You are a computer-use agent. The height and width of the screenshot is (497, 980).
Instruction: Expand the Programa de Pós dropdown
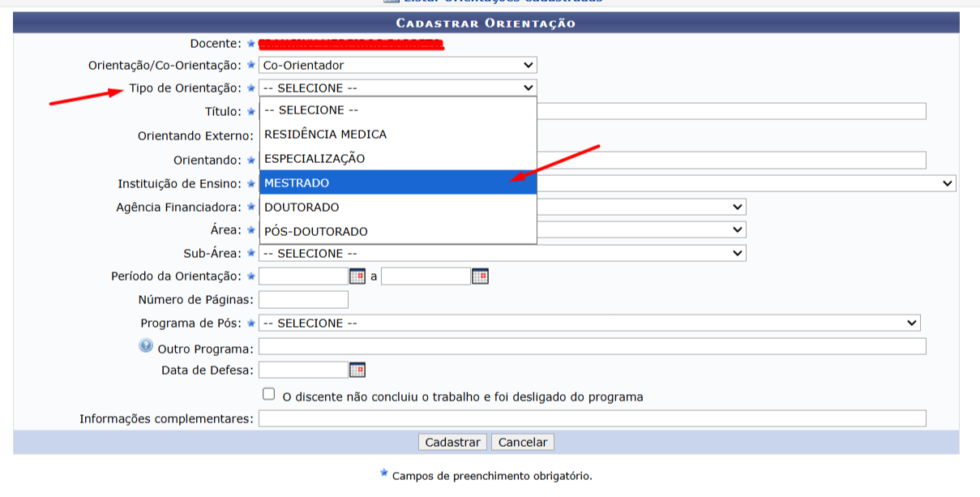pyautogui.click(x=589, y=323)
